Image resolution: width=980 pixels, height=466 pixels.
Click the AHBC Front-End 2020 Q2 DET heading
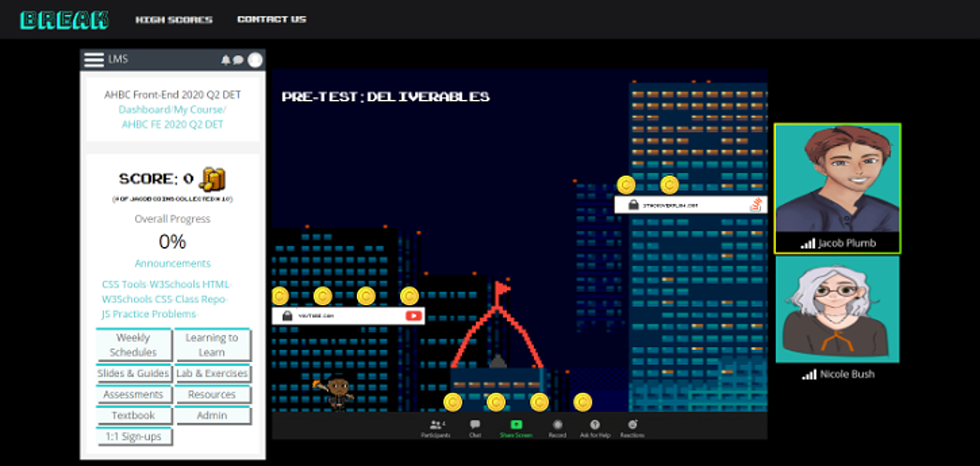tap(172, 95)
